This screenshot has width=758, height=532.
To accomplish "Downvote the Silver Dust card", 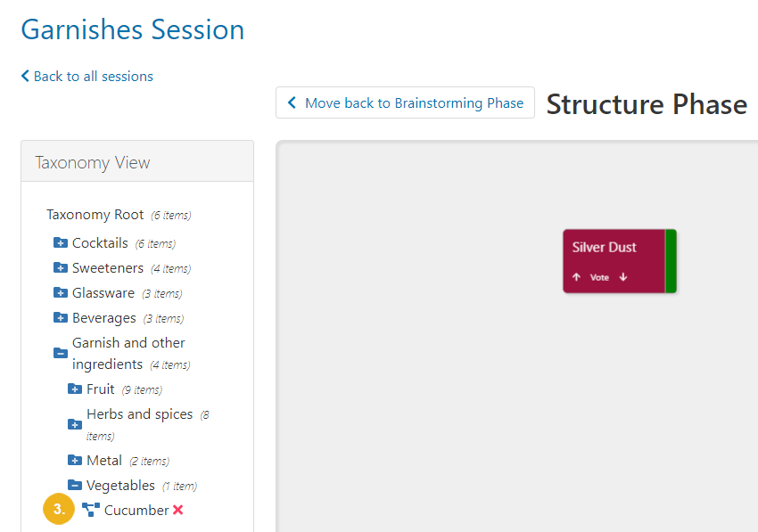I will click(623, 277).
